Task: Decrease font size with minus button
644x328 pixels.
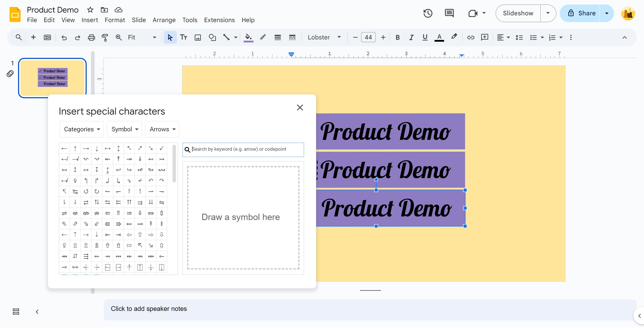Action: (355, 37)
